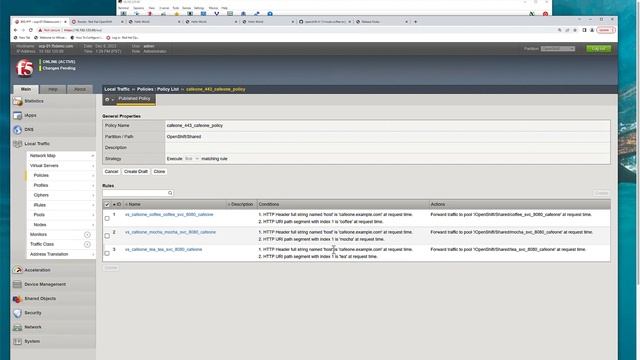Click the Clone button
Viewport: 640px width, 360px height.
pos(159,172)
